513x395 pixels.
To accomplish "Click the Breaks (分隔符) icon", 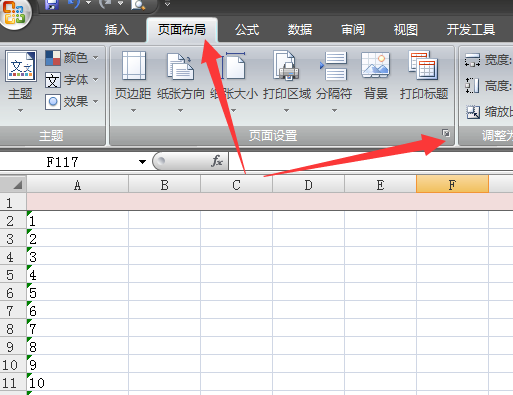I will click(334, 66).
